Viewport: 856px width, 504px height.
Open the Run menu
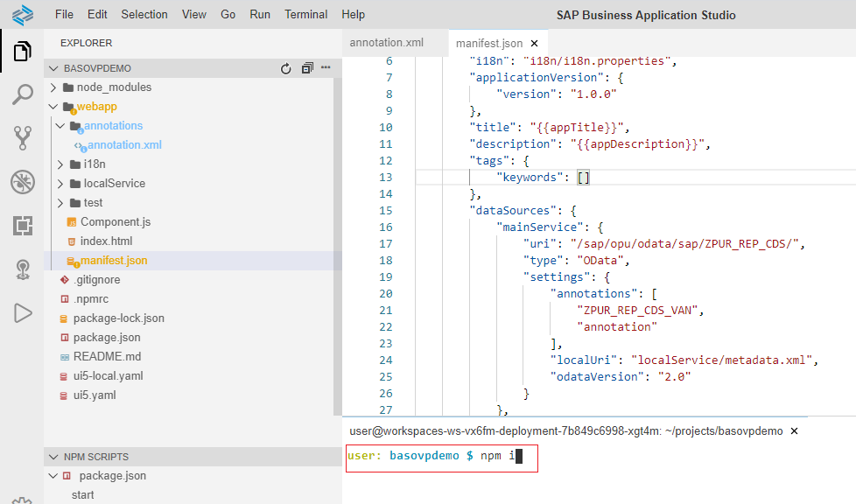pos(260,15)
